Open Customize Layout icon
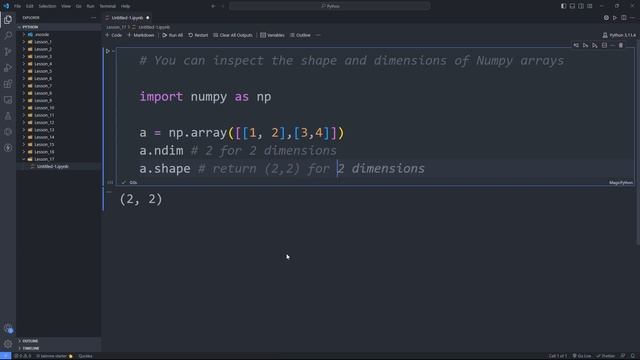 590,6
